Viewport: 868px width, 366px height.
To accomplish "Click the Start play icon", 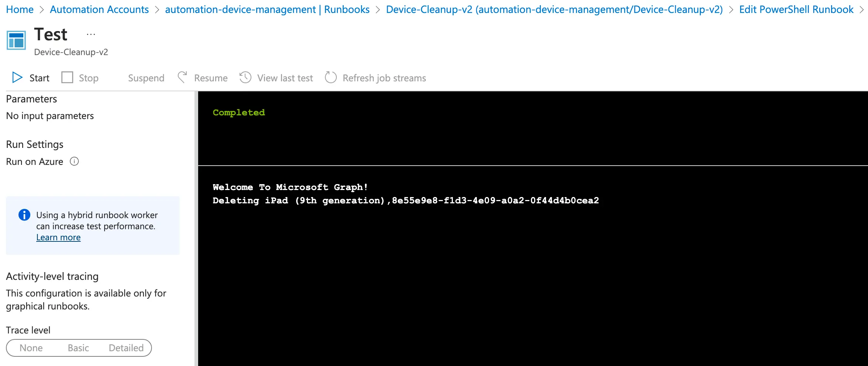I will (17, 78).
